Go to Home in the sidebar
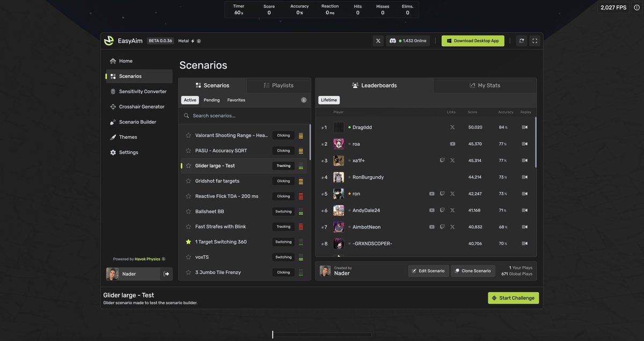The height and width of the screenshot is (341, 644). (139, 61)
